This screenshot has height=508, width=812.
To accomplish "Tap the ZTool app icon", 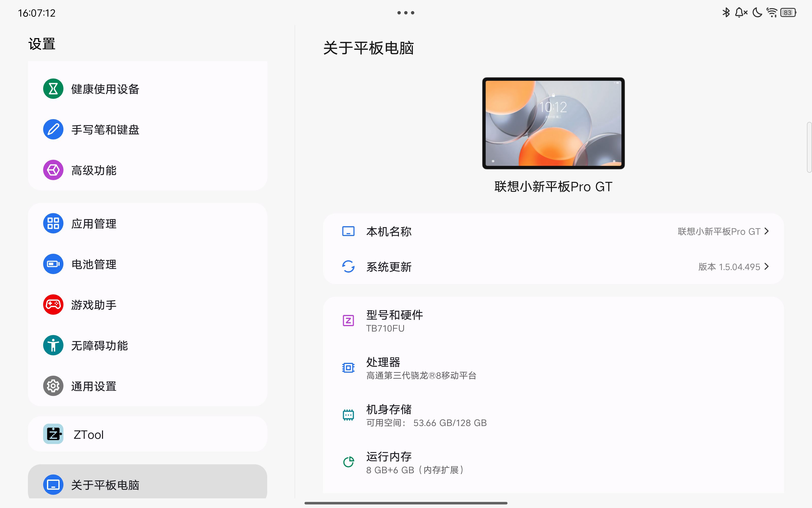I will tap(53, 434).
